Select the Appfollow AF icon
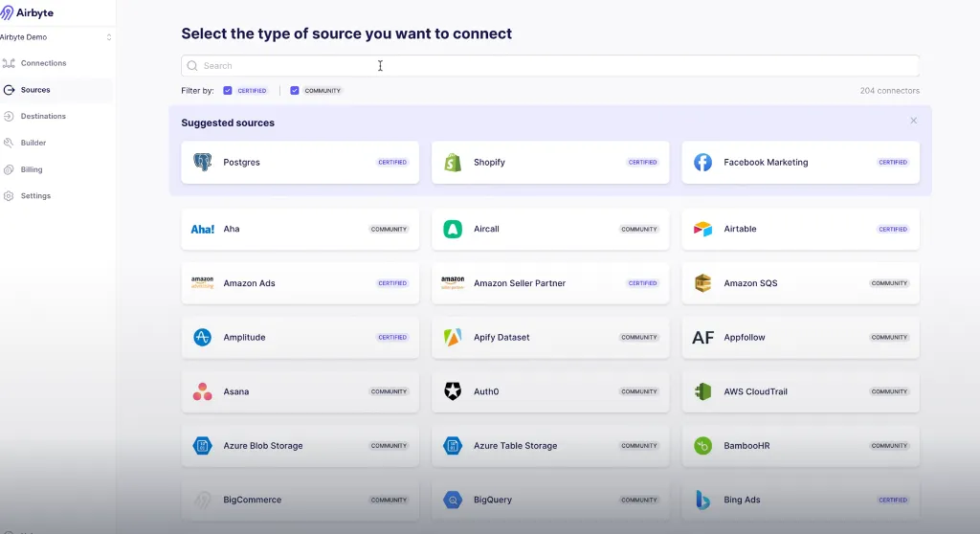This screenshot has height=534, width=980. click(x=702, y=338)
